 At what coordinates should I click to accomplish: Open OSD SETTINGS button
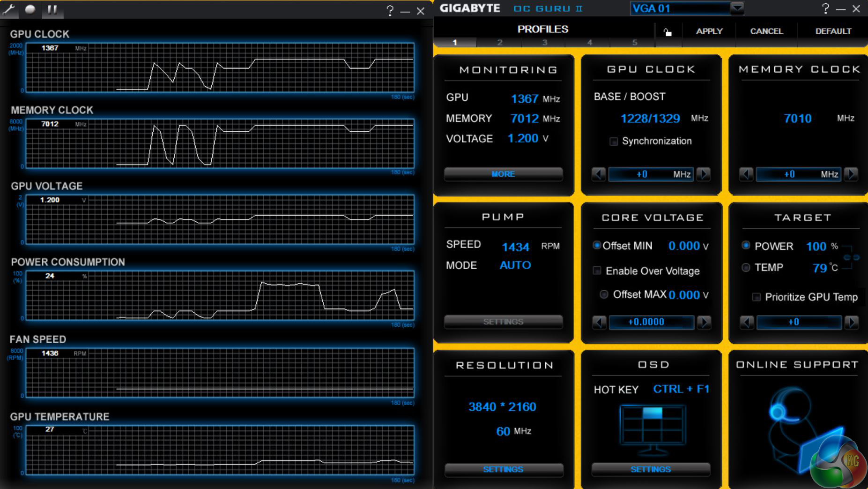tap(651, 469)
